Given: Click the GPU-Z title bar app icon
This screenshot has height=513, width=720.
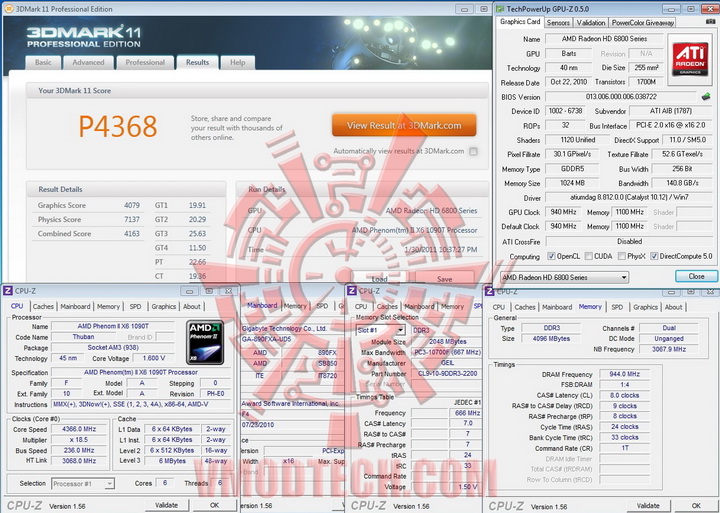Looking at the screenshot, I should tap(500, 9).
